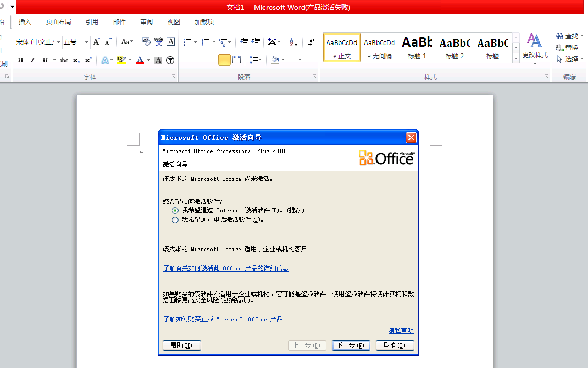Shrink font size button
The height and width of the screenshot is (368, 588).
click(x=108, y=42)
